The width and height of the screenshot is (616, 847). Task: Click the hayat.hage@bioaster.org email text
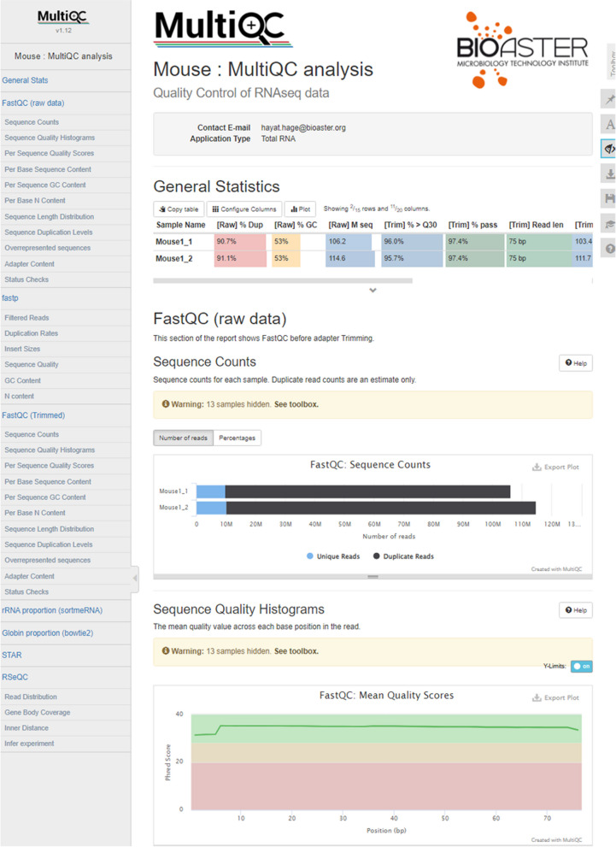point(303,128)
